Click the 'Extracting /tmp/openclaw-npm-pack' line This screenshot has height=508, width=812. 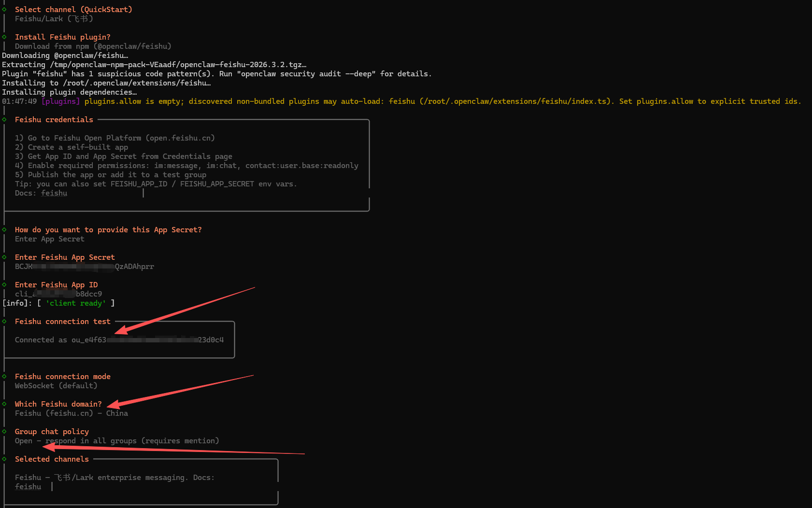[154, 64]
